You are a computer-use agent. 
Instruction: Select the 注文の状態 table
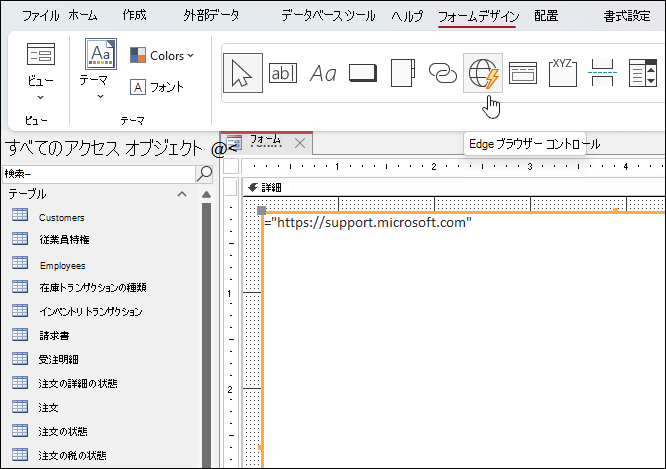pyautogui.click(x=63, y=432)
